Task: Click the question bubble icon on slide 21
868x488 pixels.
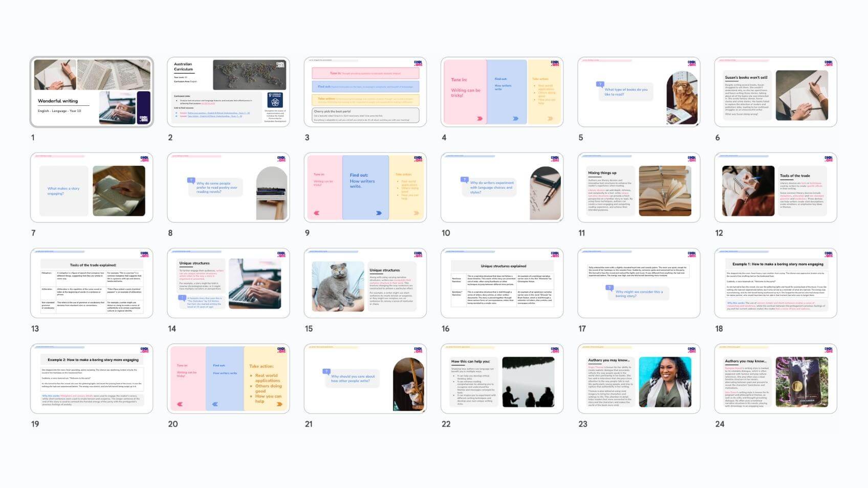Action: [326, 371]
